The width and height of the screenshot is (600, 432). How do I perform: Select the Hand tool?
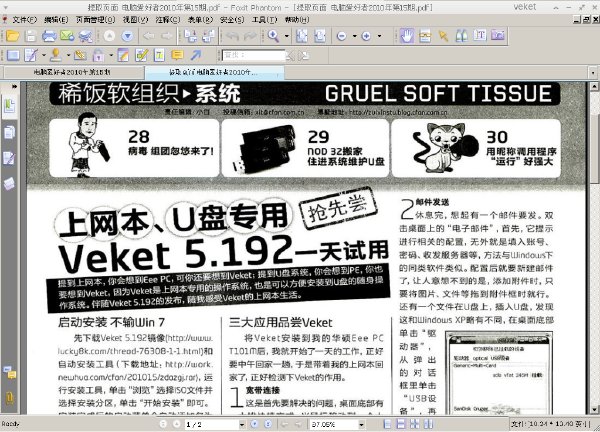pos(407,36)
